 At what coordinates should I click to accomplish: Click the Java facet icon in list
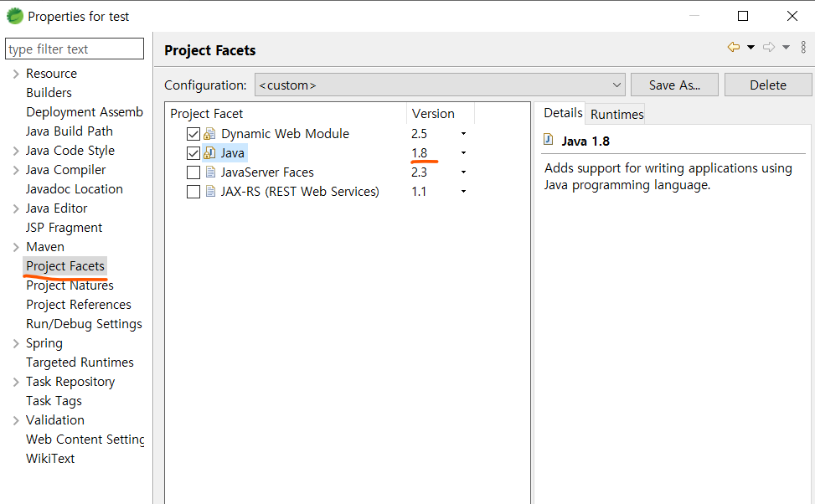209,153
